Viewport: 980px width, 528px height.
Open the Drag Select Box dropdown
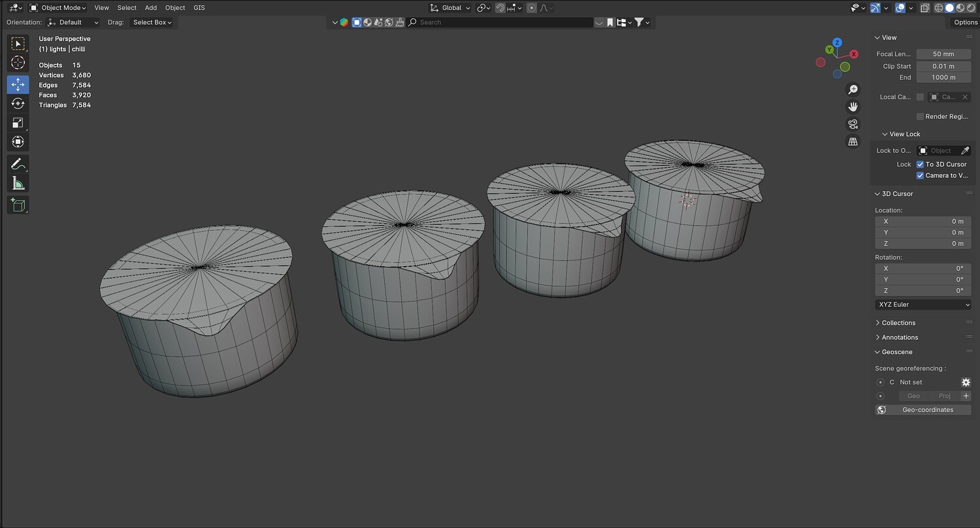point(152,22)
